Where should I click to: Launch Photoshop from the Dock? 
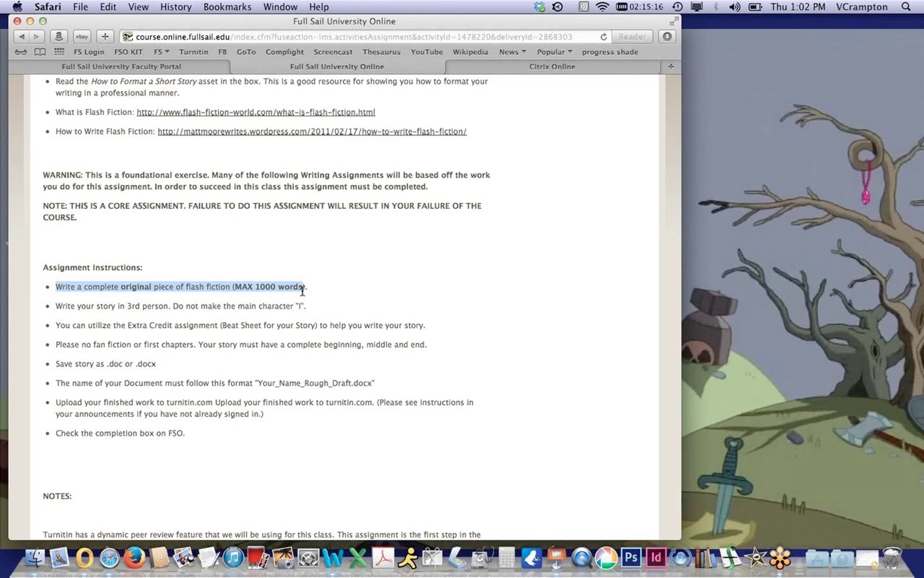[631, 557]
